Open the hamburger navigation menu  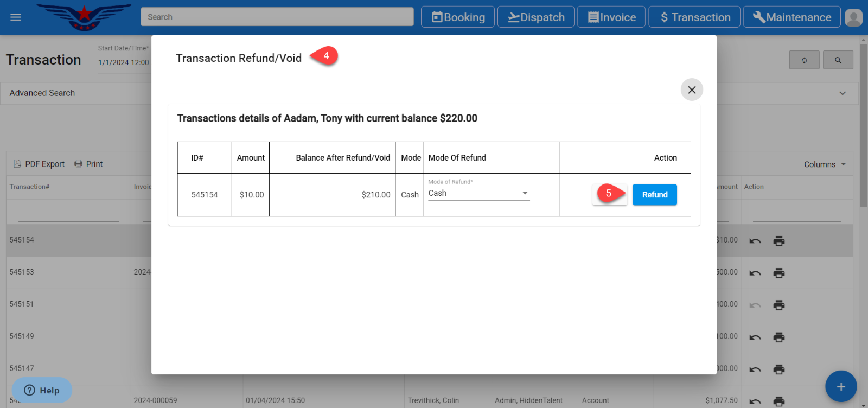click(x=16, y=17)
